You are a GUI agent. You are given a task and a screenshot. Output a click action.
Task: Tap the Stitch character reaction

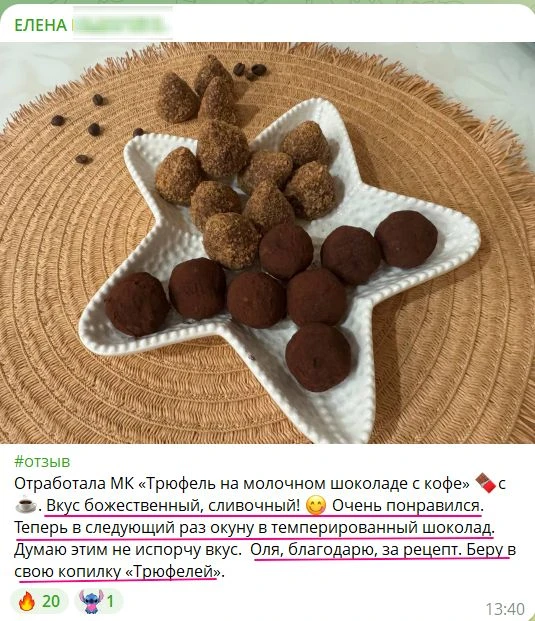98,601
